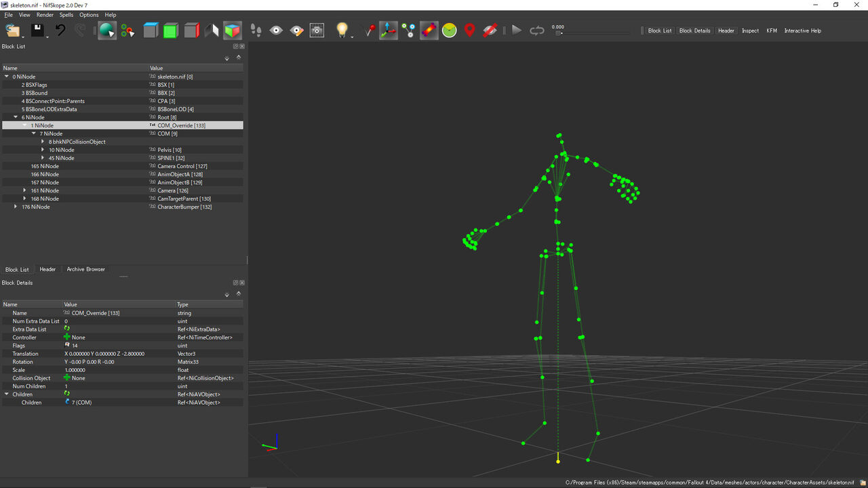Open the Spells menu
Image resolution: width=868 pixels, height=488 pixels.
pyautogui.click(x=66, y=14)
